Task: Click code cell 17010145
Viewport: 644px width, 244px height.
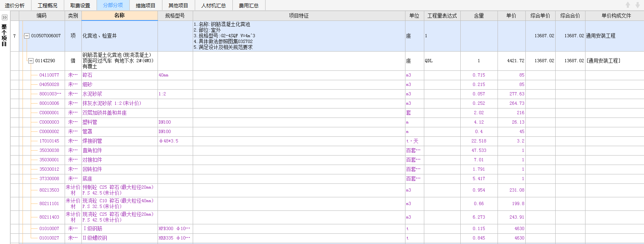Action: click(49, 141)
